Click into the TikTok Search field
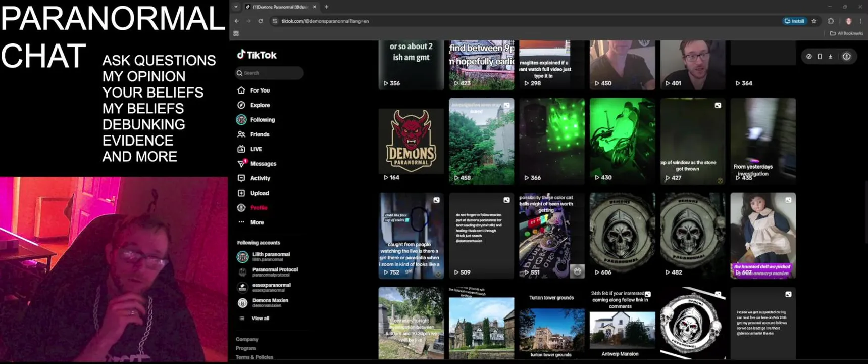This screenshot has width=868, height=364. click(x=270, y=73)
